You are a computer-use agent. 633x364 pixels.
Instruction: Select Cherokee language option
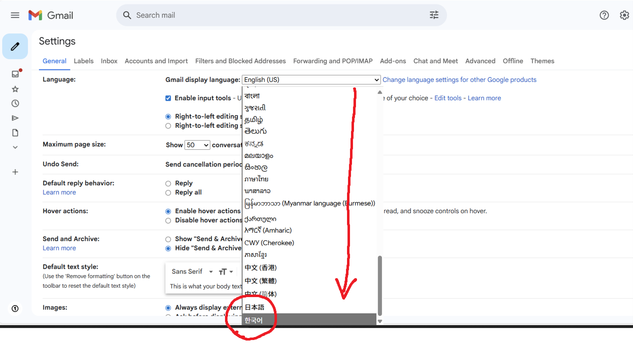pos(309,243)
